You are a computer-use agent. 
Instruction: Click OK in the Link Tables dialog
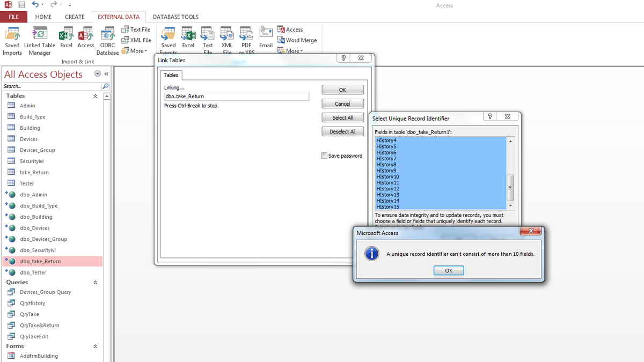pos(342,90)
